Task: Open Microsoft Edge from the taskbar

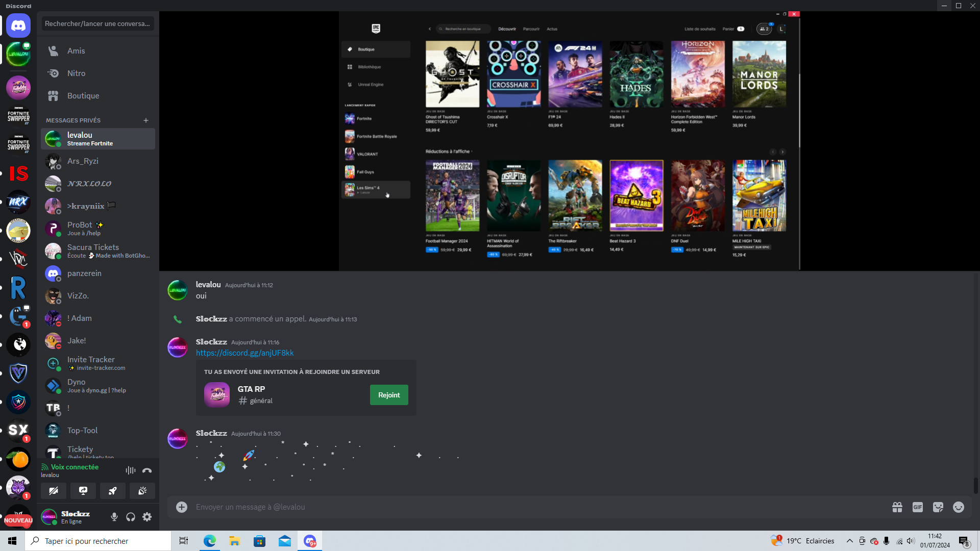Action: 209,541
